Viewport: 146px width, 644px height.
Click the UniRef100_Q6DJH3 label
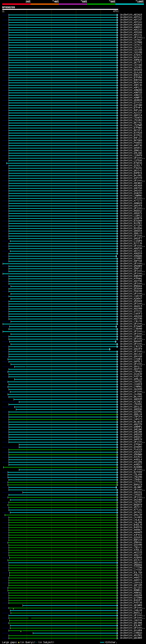tap(131, 563)
